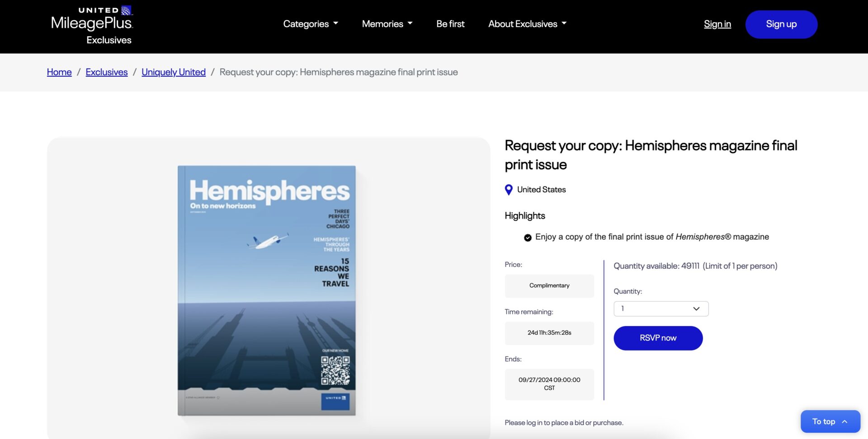The width and height of the screenshot is (868, 439).
Task: Open the About Exclusives dropdown
Action: pyautogui.click(x=527, y=24)
